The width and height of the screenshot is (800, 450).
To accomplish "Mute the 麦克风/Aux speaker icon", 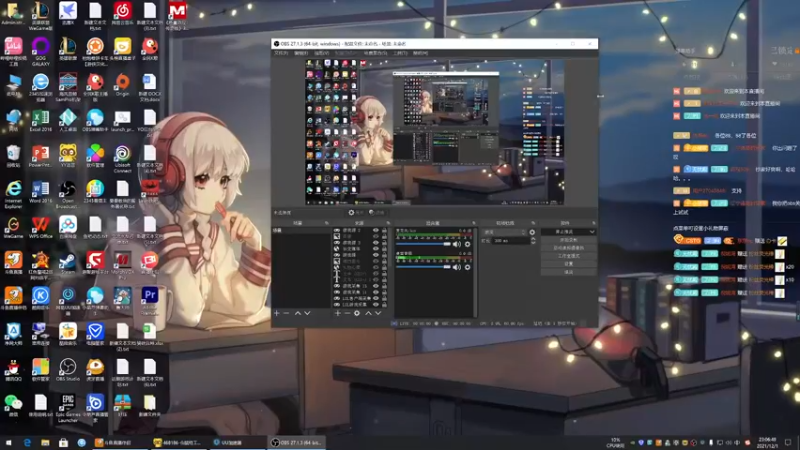I will [457, 244].
